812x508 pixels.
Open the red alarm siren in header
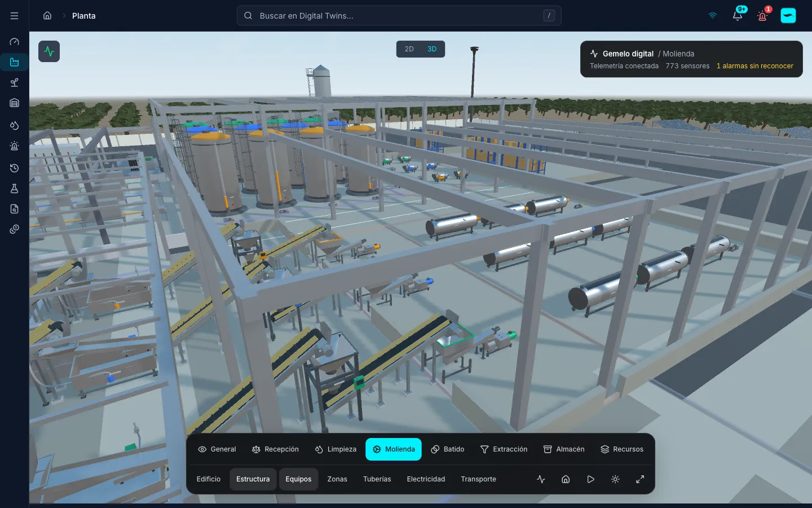tap(762, 16)
